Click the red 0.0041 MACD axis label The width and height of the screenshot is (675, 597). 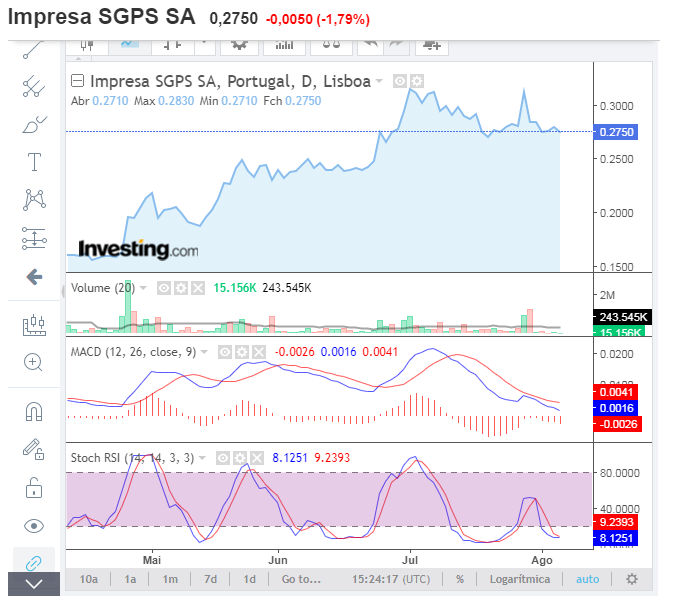[x=616, y=392]
